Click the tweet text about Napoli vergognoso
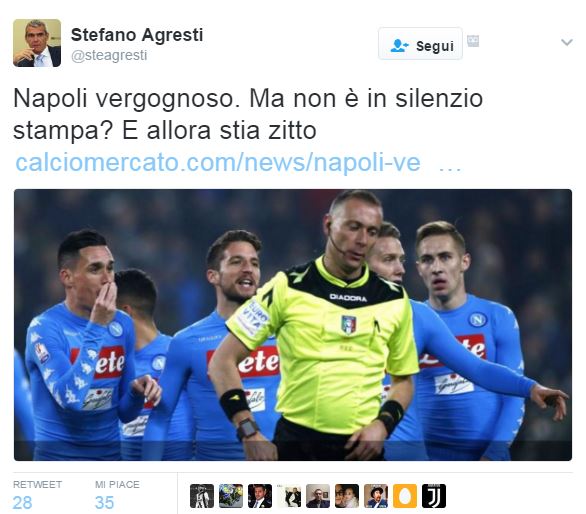 pyautogui.click(x=248, y=114)
